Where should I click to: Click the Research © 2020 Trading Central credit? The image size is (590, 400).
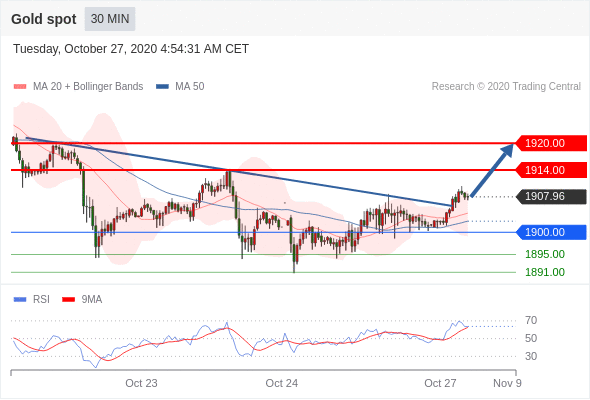coord(506,87)
